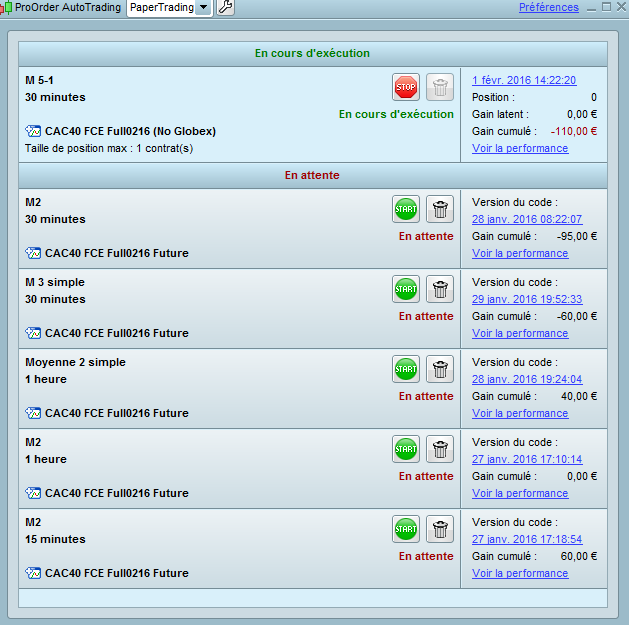Open chart icon in M2 30 minutes row

(33, 253)
